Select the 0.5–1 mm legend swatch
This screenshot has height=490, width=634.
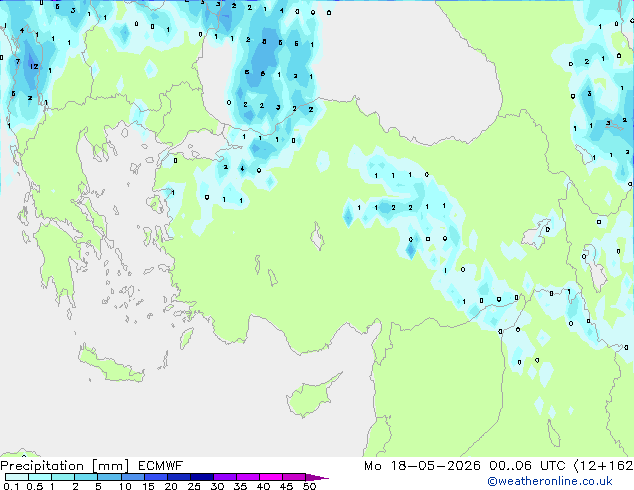[40, 477]
